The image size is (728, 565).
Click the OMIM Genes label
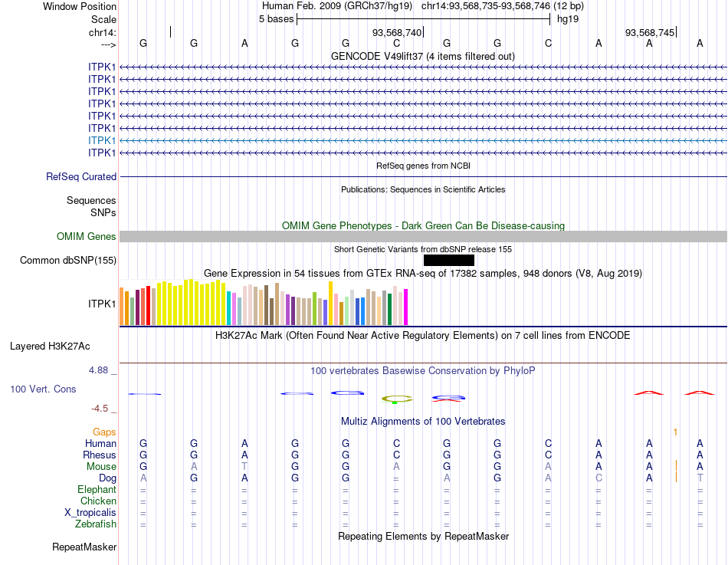pyautogui.click(x=86, y=236)
